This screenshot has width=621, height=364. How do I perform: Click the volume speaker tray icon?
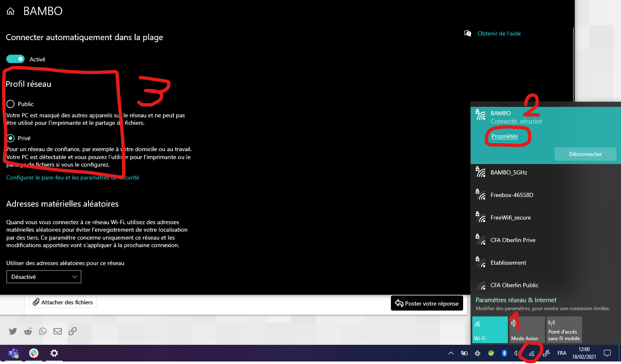517,353
